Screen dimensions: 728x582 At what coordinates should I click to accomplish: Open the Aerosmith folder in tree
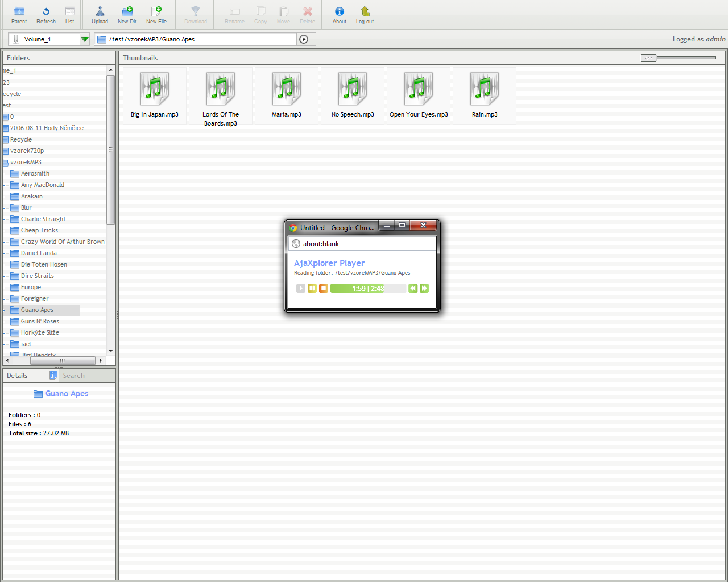point(35,173)
